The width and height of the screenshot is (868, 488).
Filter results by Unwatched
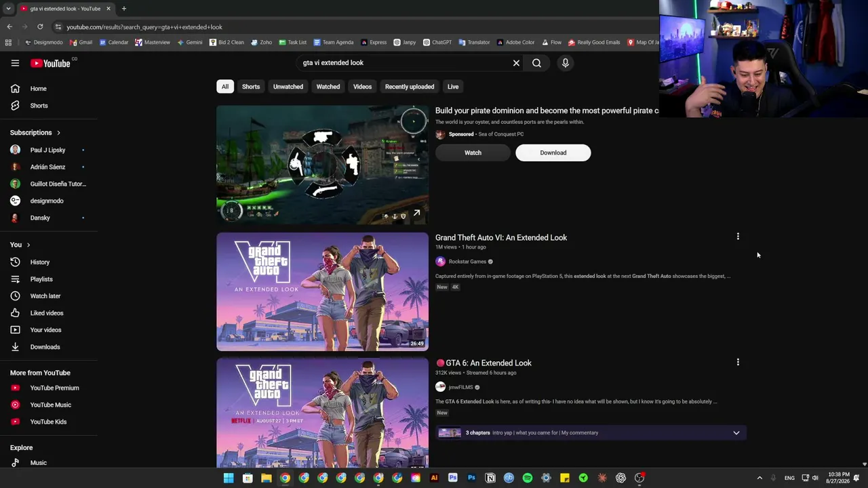[288, 87]
